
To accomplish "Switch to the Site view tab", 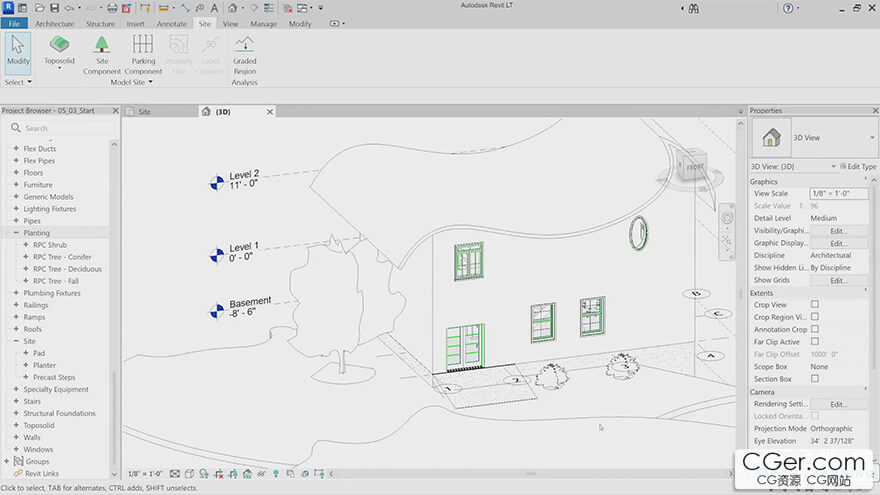I will (145, 112).
